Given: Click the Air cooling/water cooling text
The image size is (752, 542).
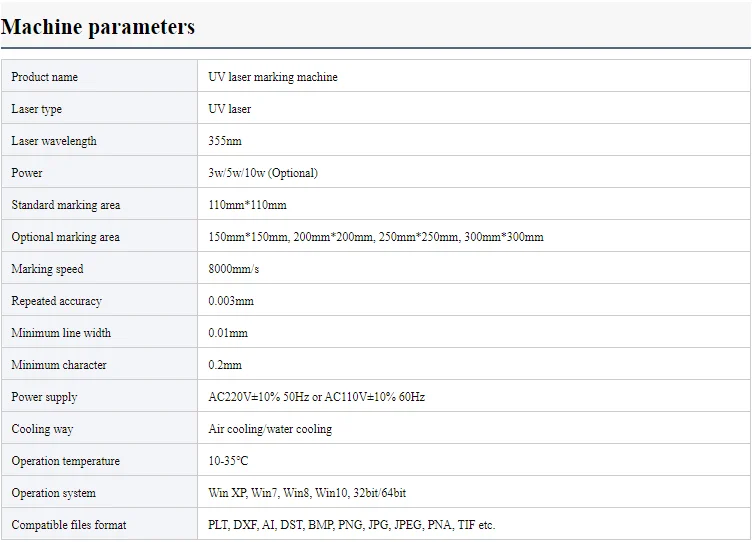Looking at the screenshot, I should pos(270,429).
